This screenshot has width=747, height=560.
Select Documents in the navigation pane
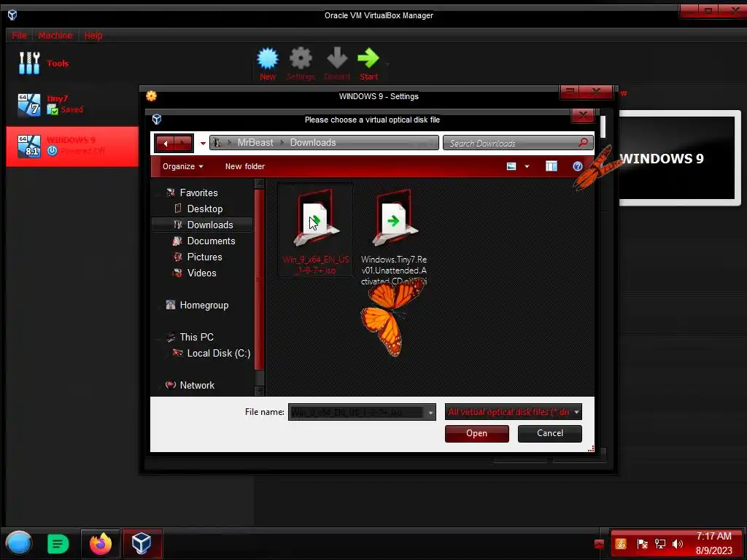[x=211, y=241]
